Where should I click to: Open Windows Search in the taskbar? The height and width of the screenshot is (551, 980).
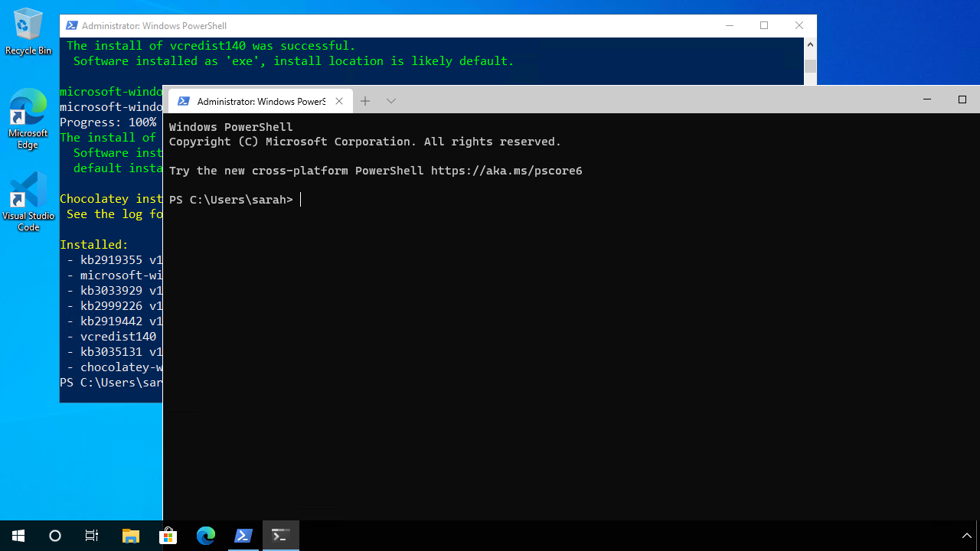tap(54, 535)
